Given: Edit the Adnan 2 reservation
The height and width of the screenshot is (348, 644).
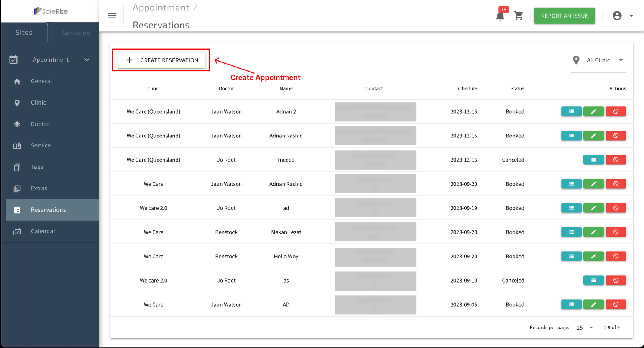Looking at the screenshot, I should pyautogui.click(x=593, y=111).
